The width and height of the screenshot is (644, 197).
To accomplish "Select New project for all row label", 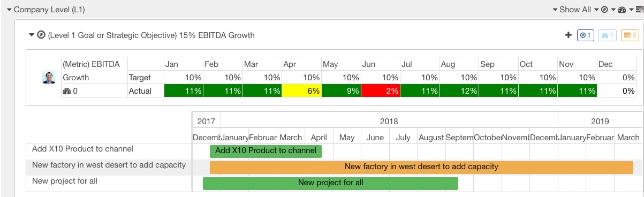I will (x=65, y=181).
